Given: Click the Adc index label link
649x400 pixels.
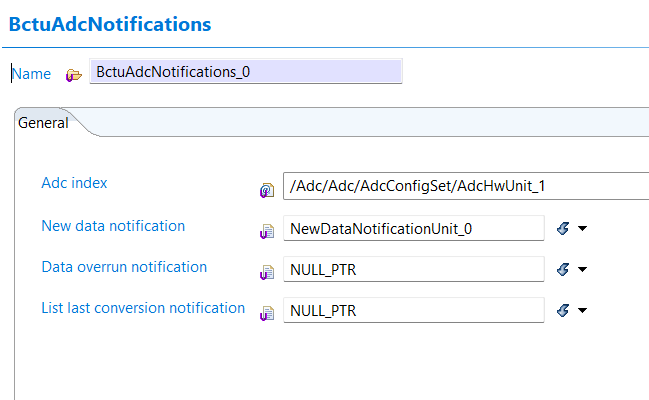Looking at the screenshot, I should (x=74, y=183).
